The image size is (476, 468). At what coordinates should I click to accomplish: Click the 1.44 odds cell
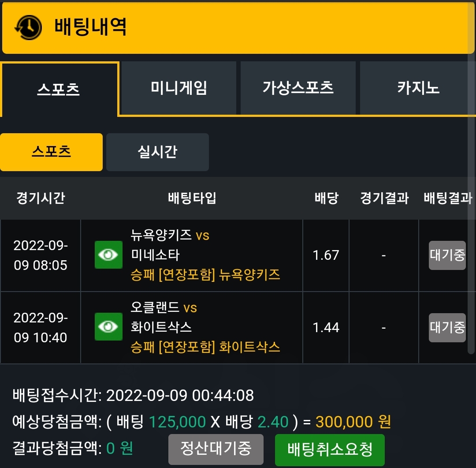tap(326, 328)
